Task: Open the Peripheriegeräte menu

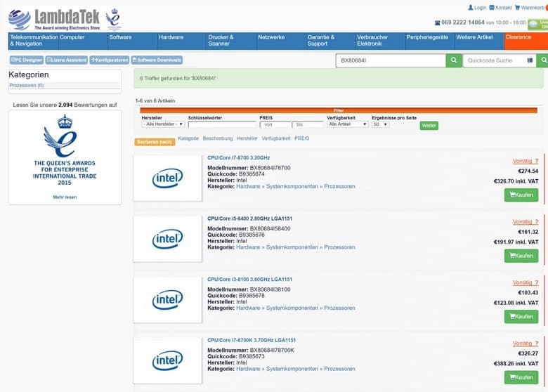Action: click(x=430, y=41)
